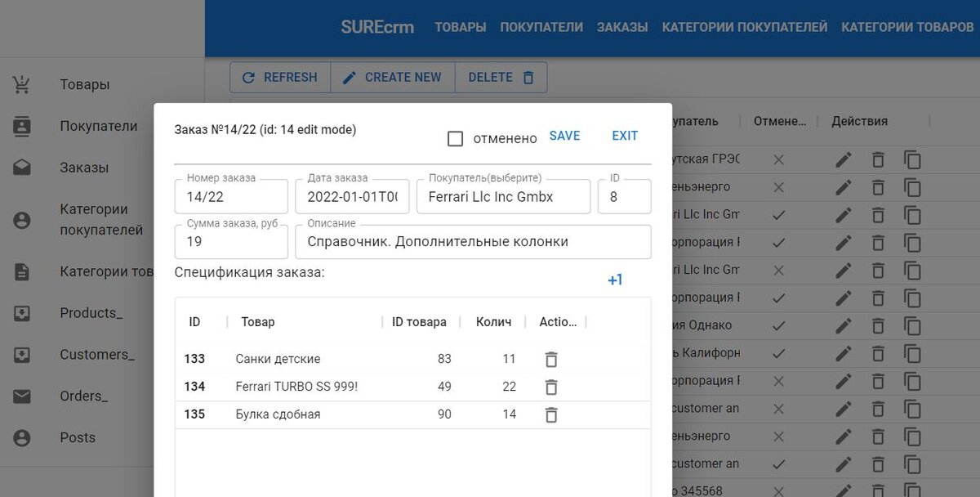Open КАТЕГОРИИ ТОВАРОВ in the top bar
Screen dimensions: 980x497
click(906, 26)
